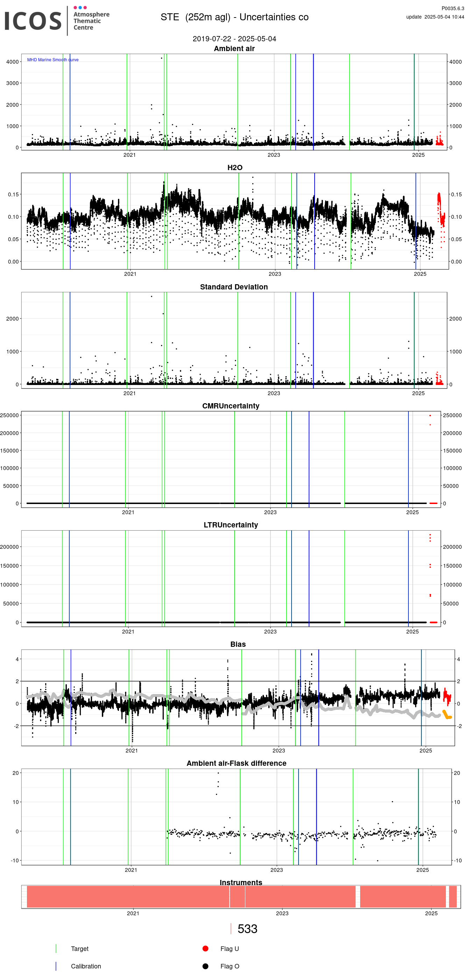The height and width of the screenshot is (980, 469).
Task: Click the instrument number "533" label
Action: pyautogui.click(x=247, y=929)
